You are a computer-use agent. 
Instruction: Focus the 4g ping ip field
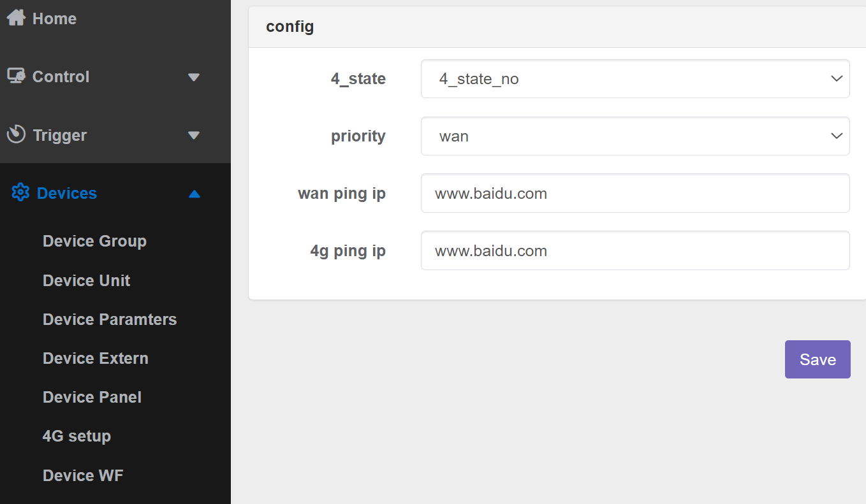click(635, 250)
